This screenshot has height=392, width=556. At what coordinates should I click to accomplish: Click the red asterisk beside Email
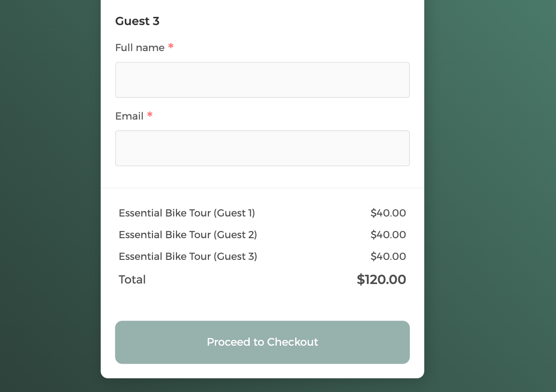point(150,116)
